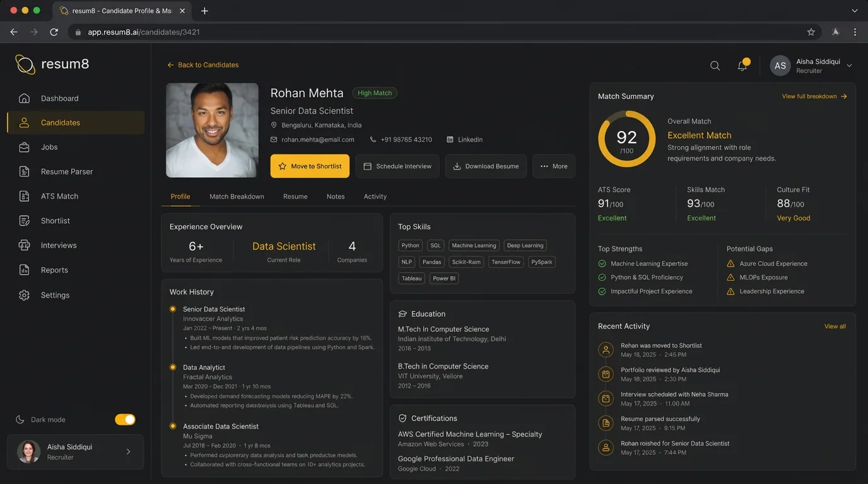Click Move to Shortlist button
This screenshot has height=484, width=868.
310,166
